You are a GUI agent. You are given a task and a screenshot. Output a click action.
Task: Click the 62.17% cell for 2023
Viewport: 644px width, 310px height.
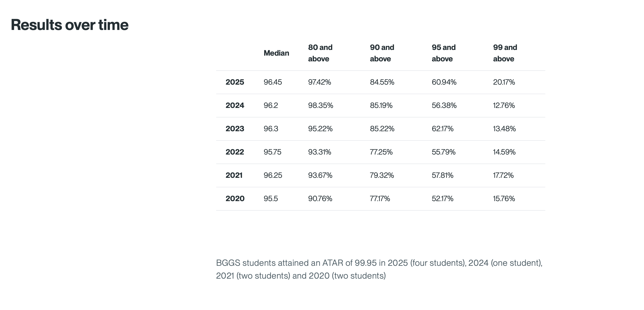click(443, 129)
